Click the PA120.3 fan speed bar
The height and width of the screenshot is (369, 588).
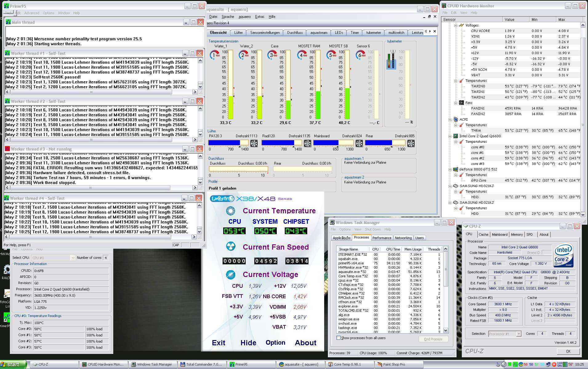(228, 142)
